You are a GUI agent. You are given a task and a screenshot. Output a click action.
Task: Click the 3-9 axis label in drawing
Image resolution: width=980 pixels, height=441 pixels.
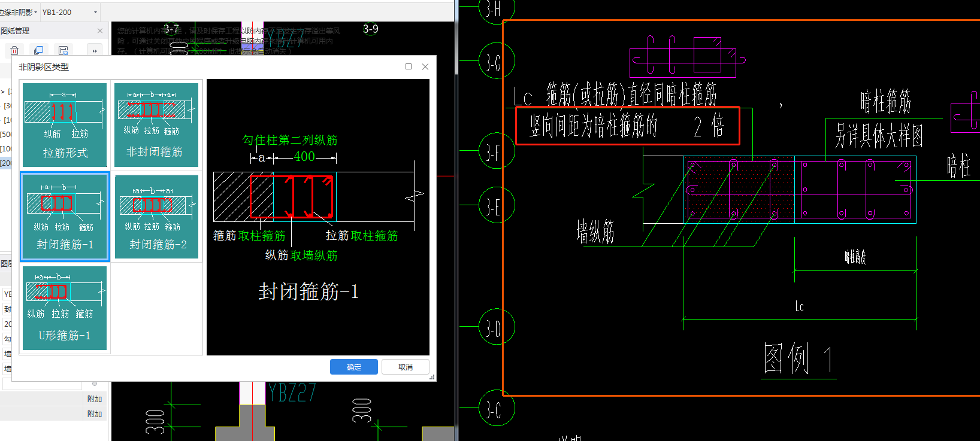coord(371,29)
